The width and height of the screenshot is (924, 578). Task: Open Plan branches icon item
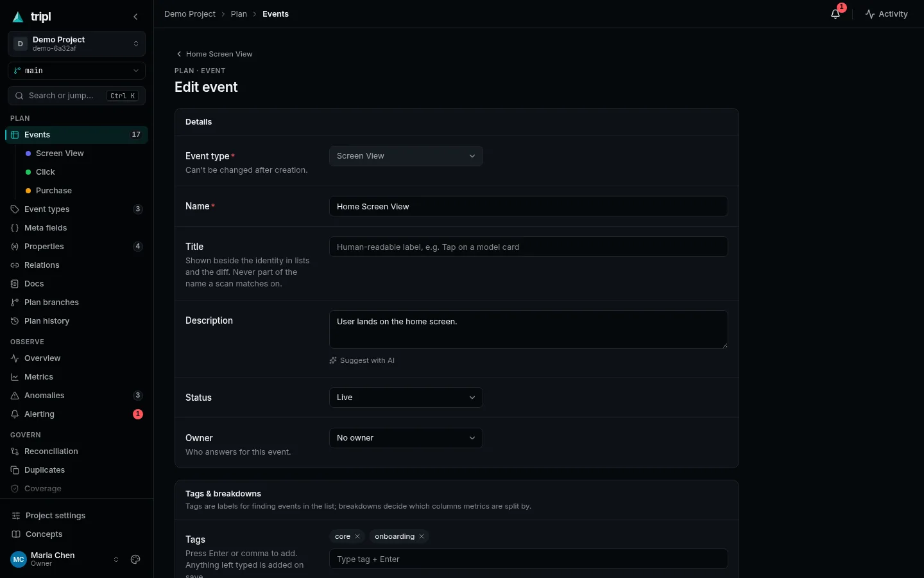tap(76, 302)
